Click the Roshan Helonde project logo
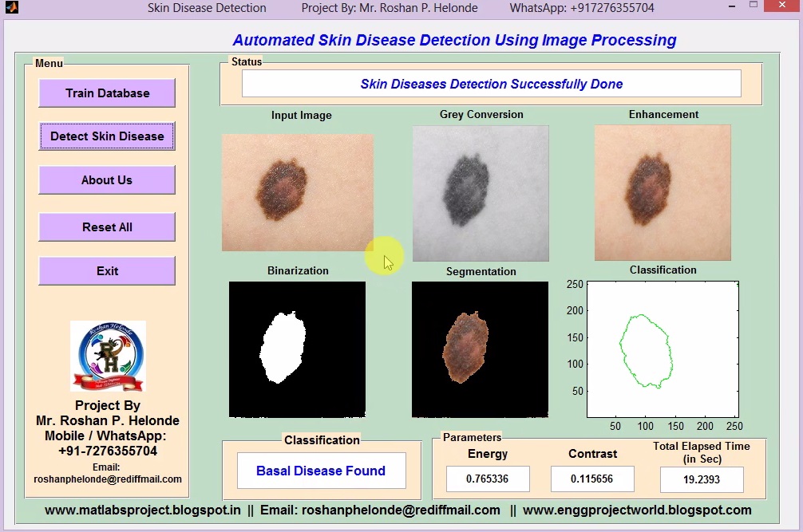 (108, 357)
